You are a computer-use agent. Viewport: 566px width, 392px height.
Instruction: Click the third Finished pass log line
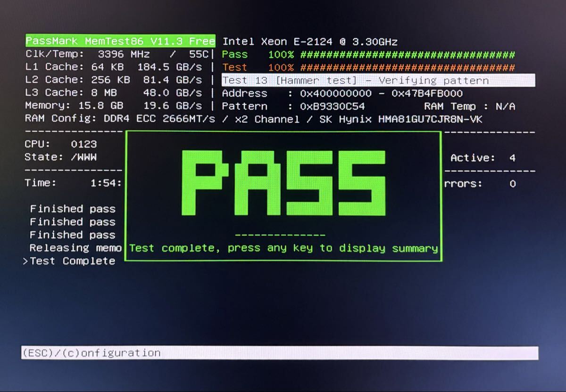tap(73, 235)
